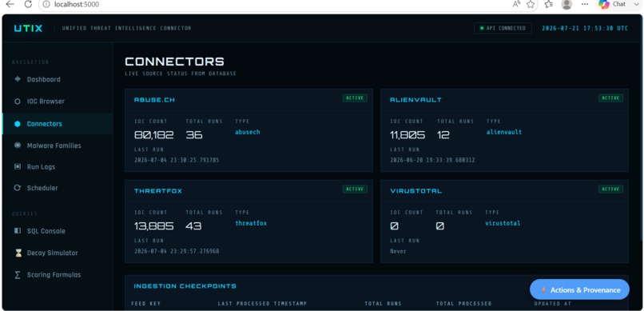Click the Decay Simulator hourglass icon
Screen dimensions: 644x311
tap(18, 253)
